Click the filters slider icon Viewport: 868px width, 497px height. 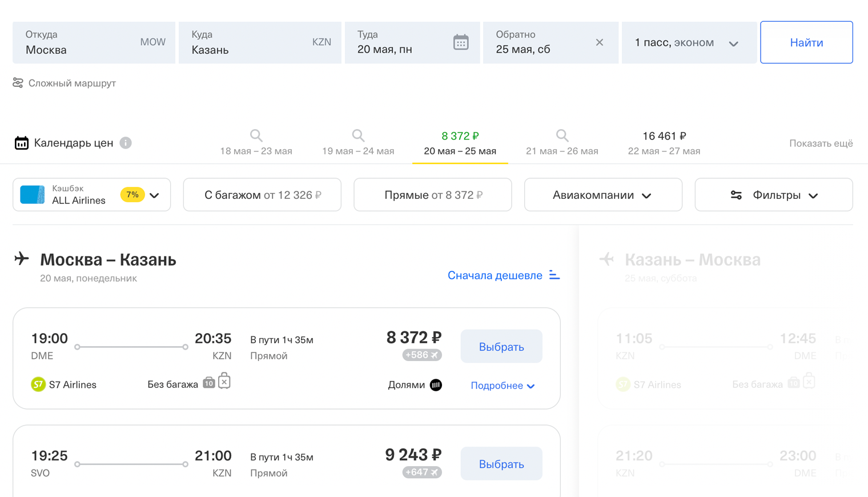pyautogui.click(x=736, y=195)
